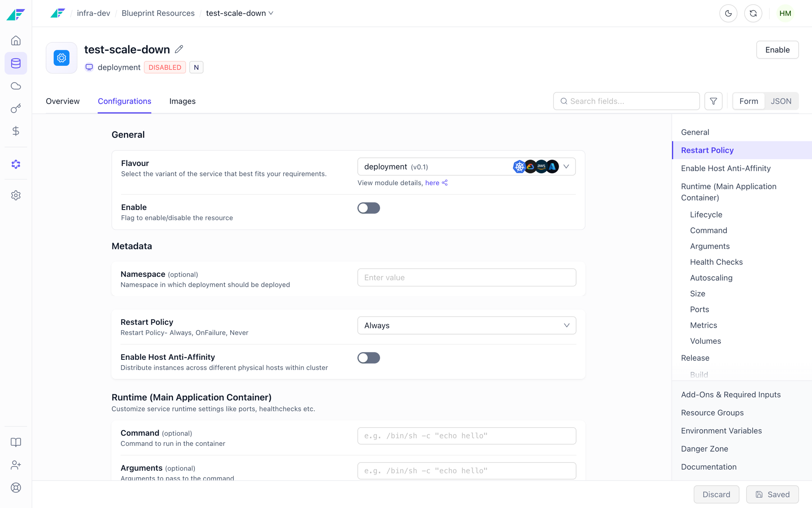Expand the Flavour deployment dropdown
Viewport: 812px width, 508px height.
(466, 166)
